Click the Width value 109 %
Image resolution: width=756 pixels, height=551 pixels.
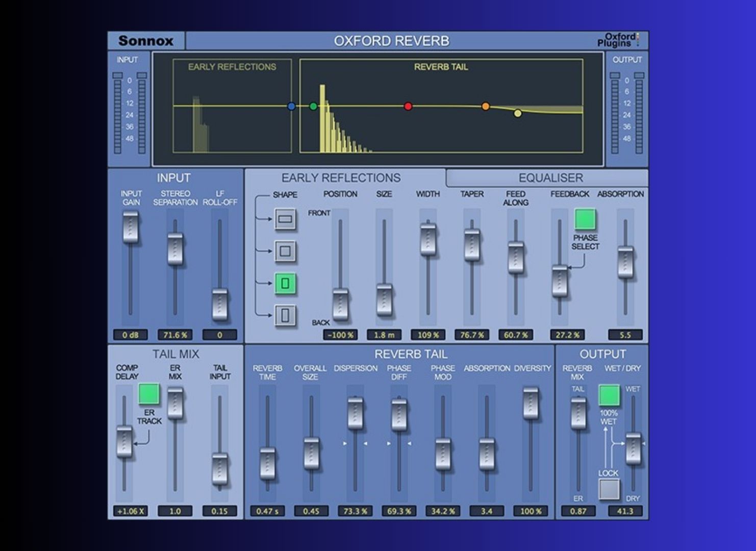pyautogui.click(x=428, y=335)
